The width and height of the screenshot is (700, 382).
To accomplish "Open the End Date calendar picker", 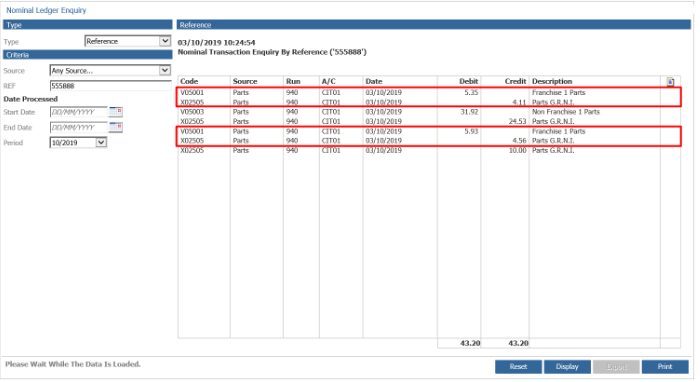I will (116, 127).
